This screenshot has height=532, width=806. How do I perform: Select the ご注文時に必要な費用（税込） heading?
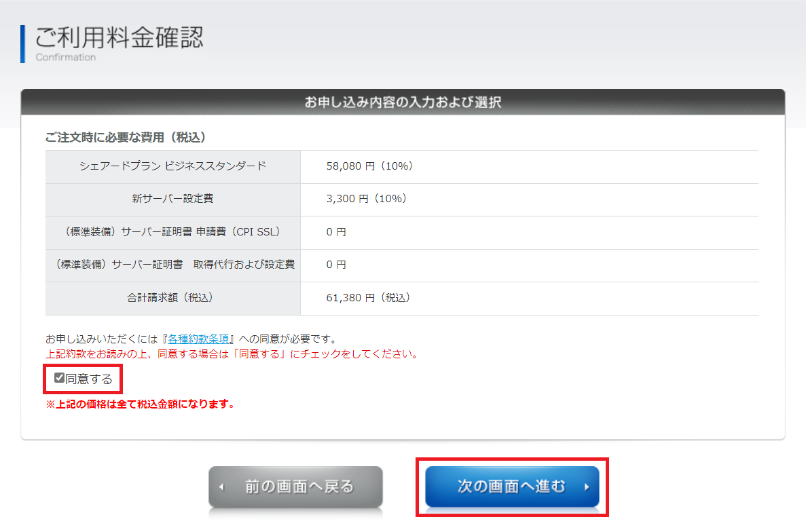point(126,137)
